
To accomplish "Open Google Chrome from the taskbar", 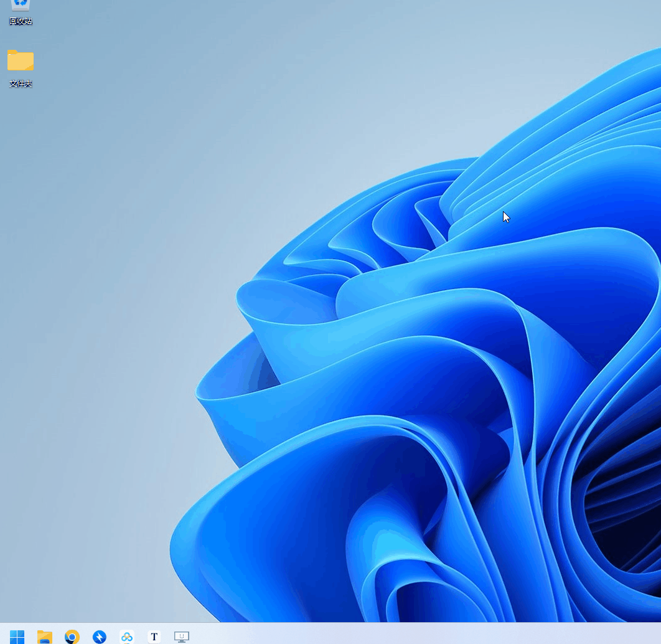I will click(x=72, y=636).
